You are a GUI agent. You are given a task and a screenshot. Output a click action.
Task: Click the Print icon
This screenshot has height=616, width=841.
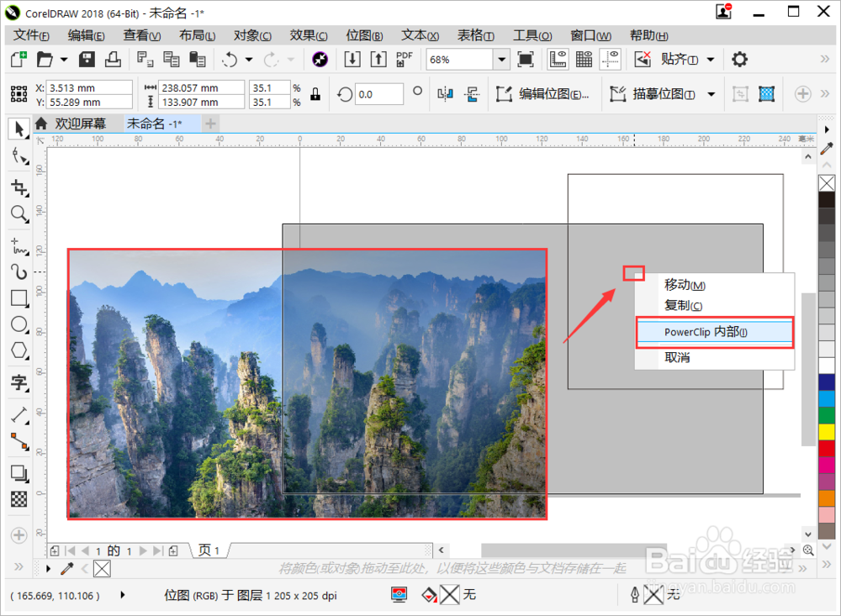pyautogui.click(x=113, y=59)
